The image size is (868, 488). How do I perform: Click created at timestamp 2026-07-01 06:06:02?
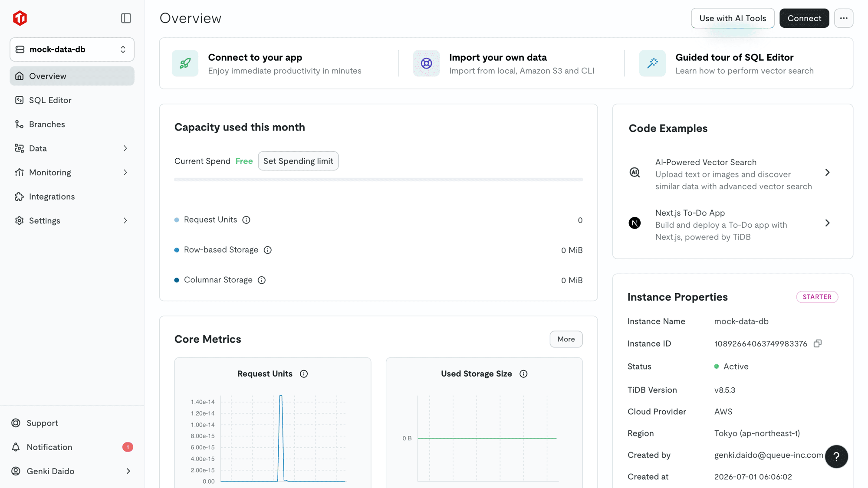(753, 477)
